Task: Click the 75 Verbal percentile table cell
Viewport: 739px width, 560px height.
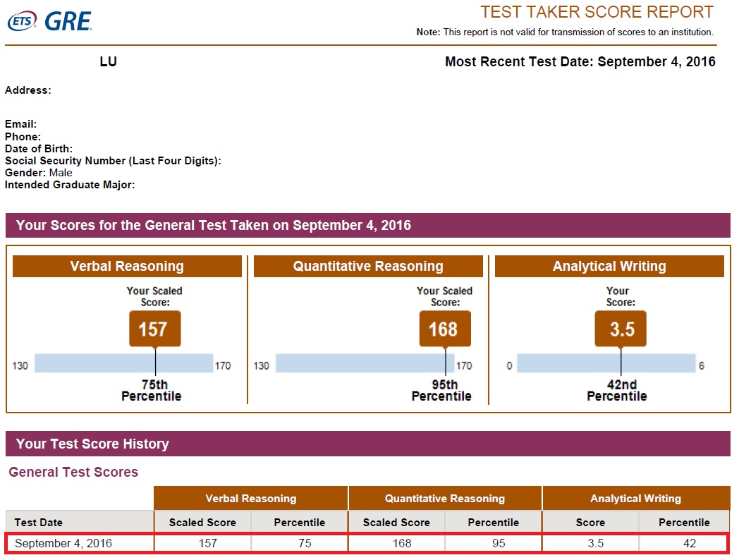Action: pyautogui.click(x=300, y=543)
